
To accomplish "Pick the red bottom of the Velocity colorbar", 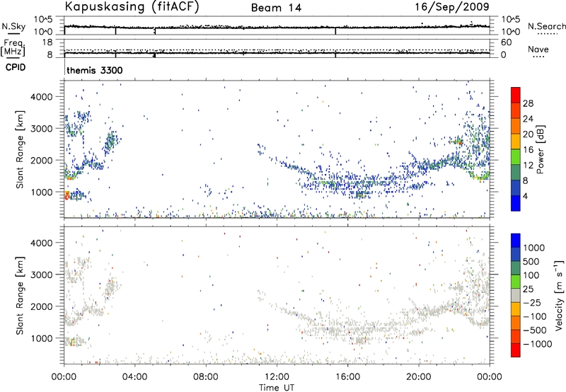I will [516, 350].
